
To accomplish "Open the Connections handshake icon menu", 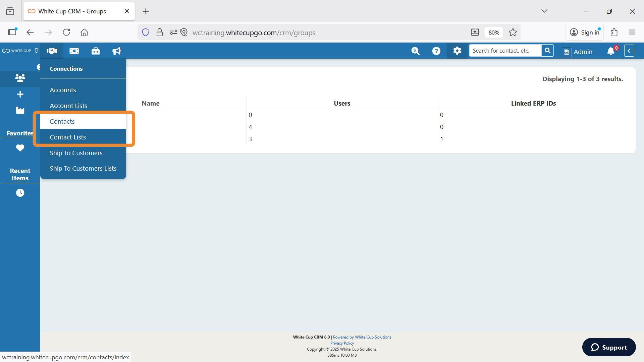I will (52, 51).
